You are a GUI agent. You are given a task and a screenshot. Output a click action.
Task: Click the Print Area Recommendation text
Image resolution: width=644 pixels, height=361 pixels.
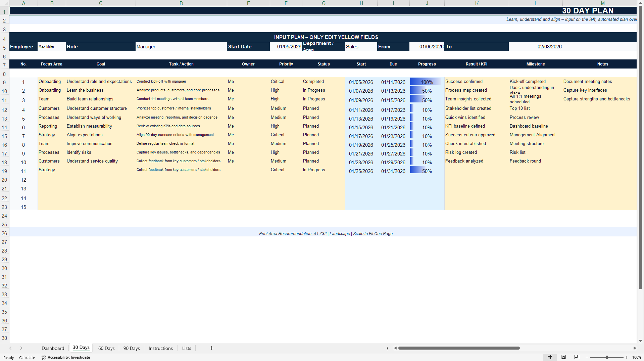click(326, 234)
